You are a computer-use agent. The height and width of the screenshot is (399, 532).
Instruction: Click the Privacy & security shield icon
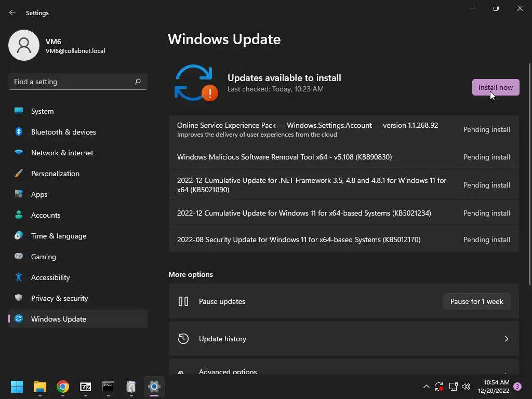point(19,298)
